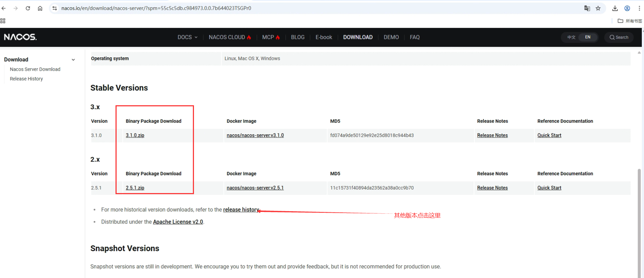Open the site Search box
This screenshot has height=278, width=644.
[x=619, y=37]
